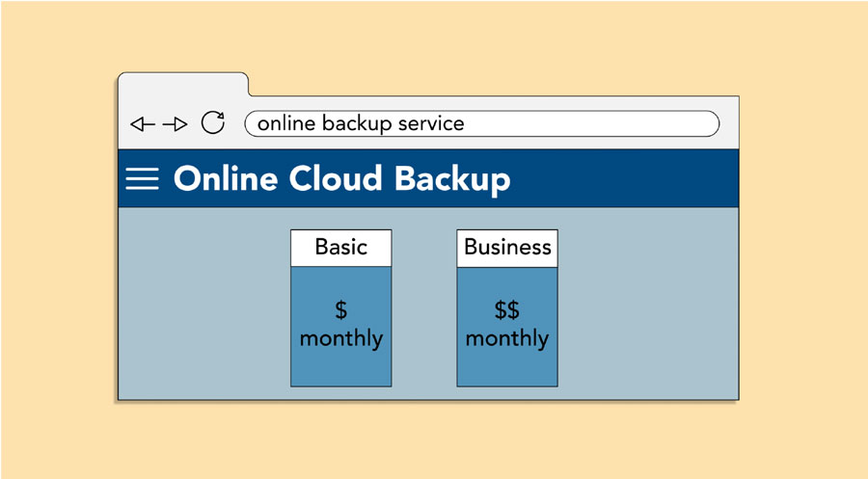Click the $$ price on Business
868x479 pixels.
tap(507, 310)
